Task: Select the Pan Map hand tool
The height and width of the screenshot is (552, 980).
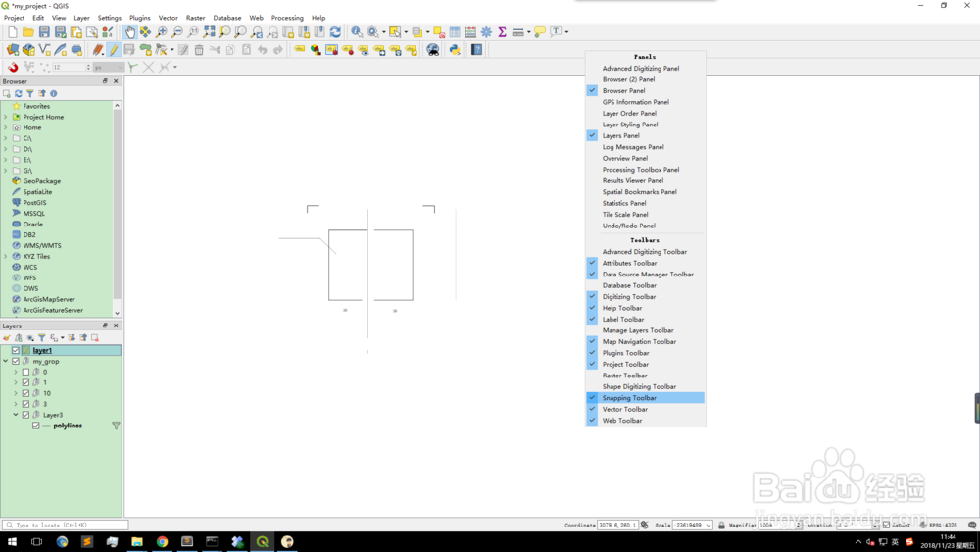Action: 129,32
